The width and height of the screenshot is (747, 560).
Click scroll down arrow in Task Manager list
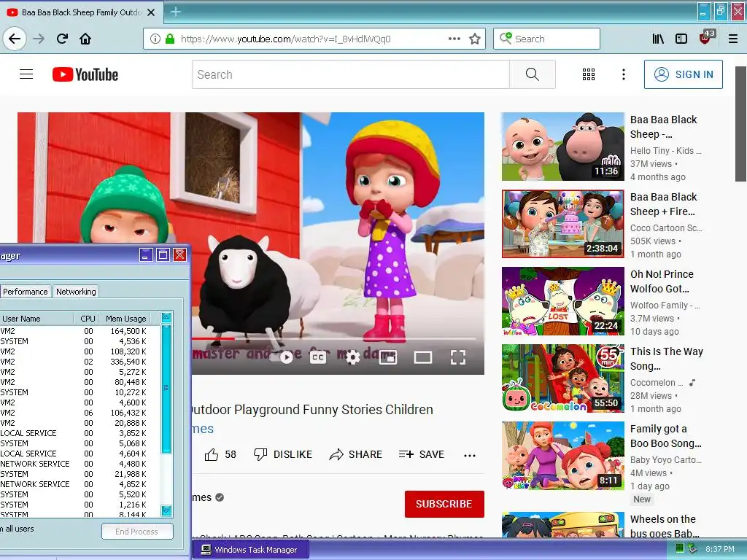tap(166, 511)
